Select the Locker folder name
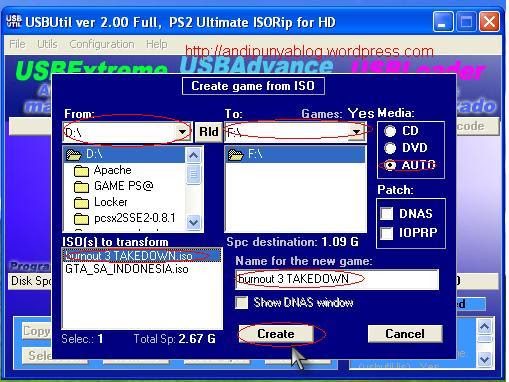 click(x=111, y=202)
